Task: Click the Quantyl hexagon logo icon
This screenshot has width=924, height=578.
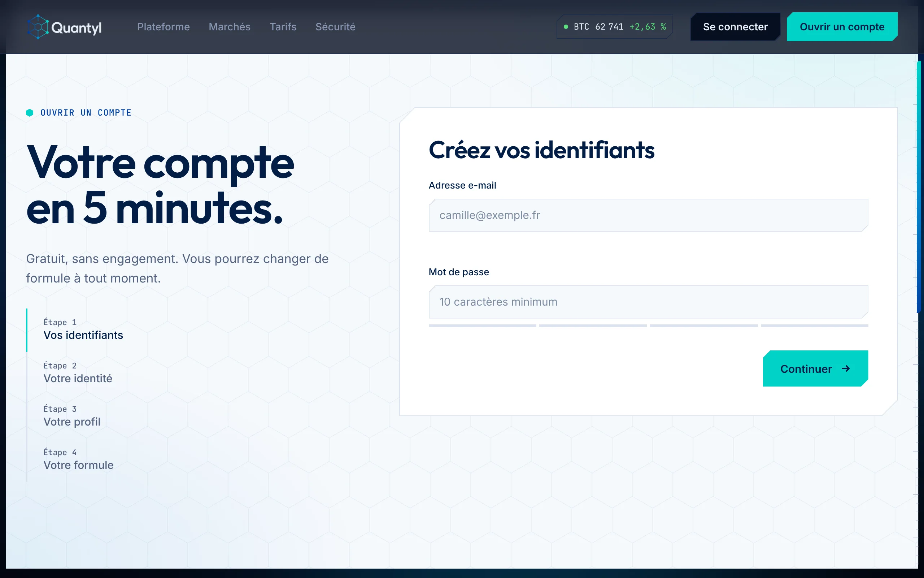Action: (38, 27)
